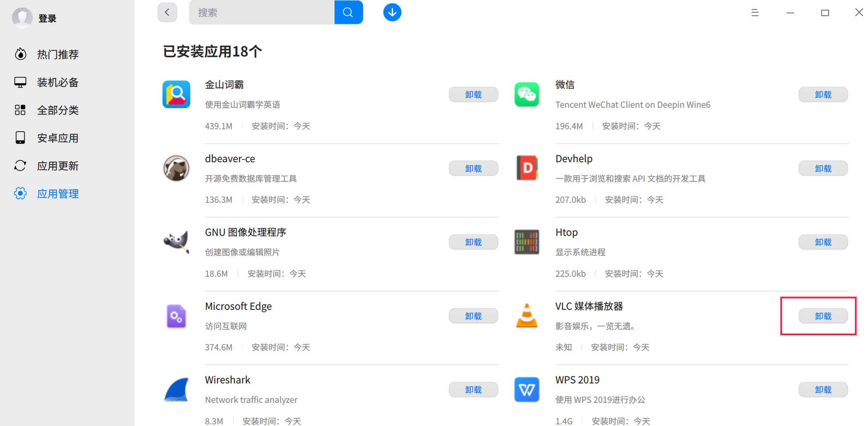
Task: Select 装机必备 in the sidebar
Action: tap(58, 82)
